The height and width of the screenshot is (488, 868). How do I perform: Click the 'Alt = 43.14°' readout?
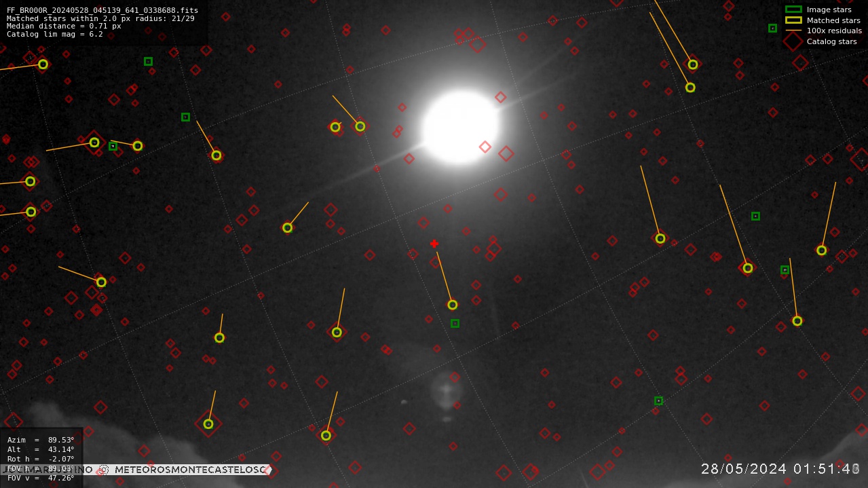tap(41, 449)
